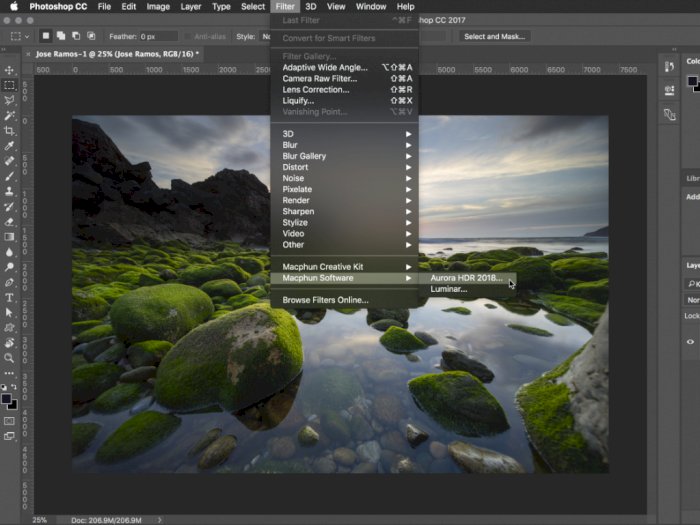The height and width of the screenshot is (525, 700).
Task: Toggle layer visibility eye icon
Action: pos(691,342)
